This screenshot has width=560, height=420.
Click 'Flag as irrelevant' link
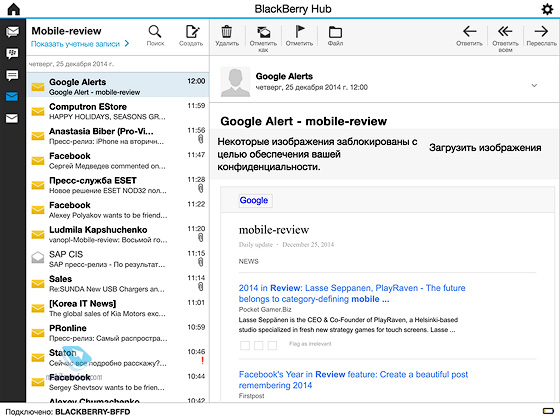point(310,344)
